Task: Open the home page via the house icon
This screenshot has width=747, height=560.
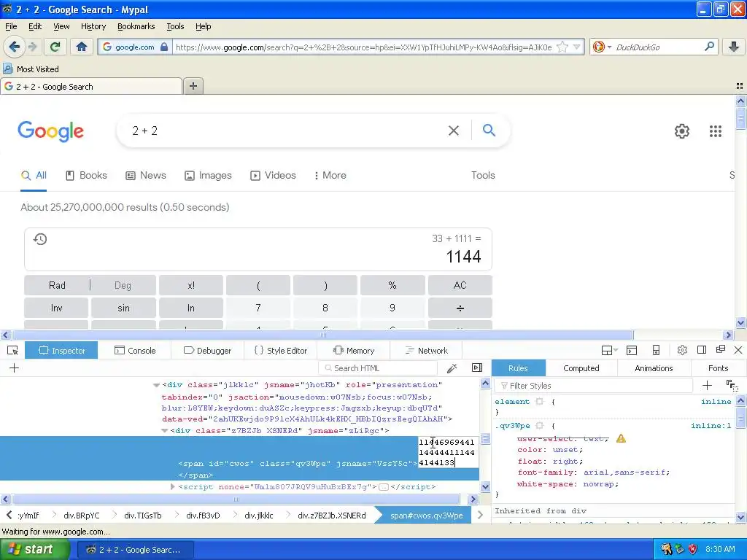Action: pyautogui.click(x=82, y=47)
